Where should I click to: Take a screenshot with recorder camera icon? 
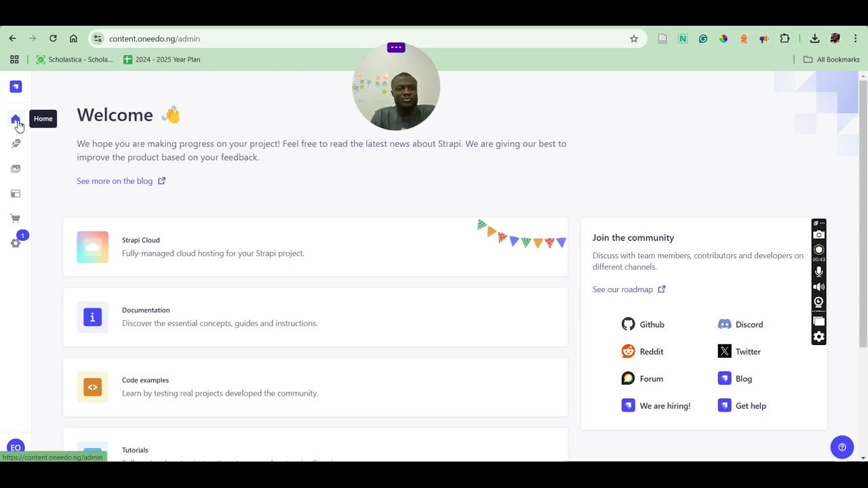[x=819, y=235]
